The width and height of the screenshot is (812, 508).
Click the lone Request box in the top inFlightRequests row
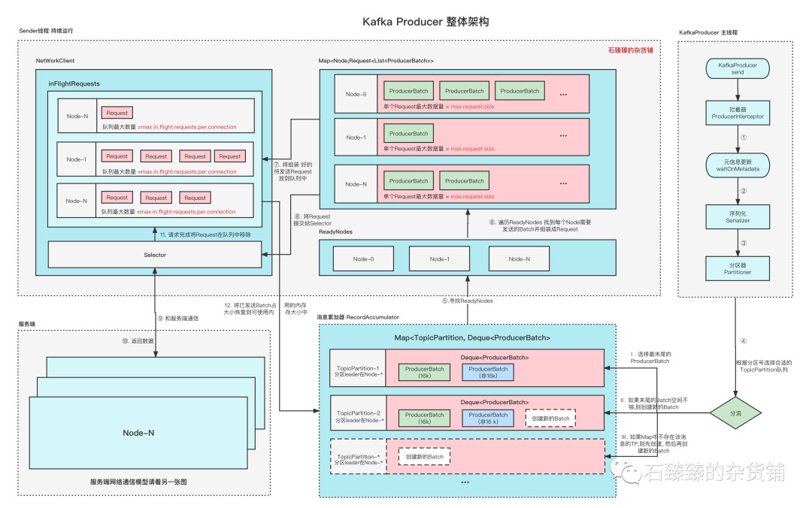click(117, 113)
